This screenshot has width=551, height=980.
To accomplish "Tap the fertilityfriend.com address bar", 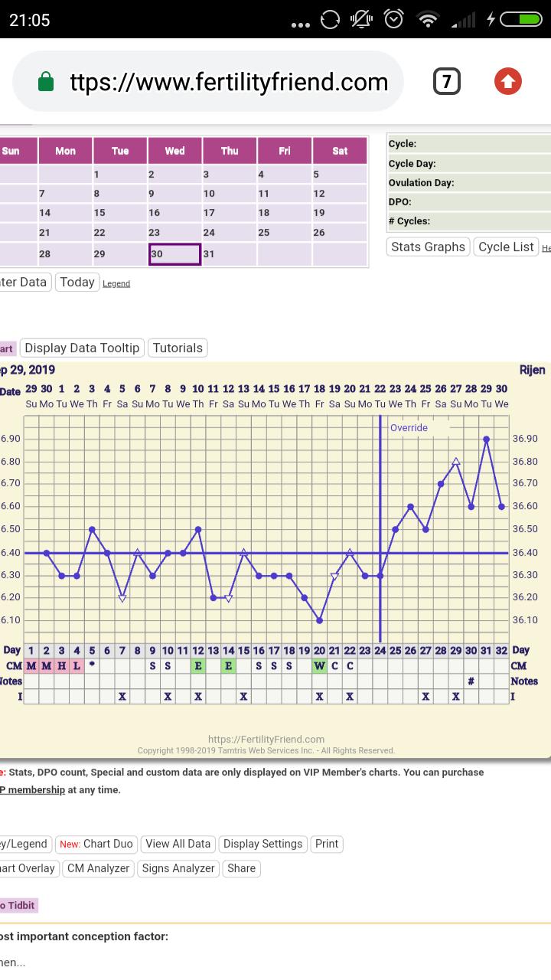I will coord(228,82).
